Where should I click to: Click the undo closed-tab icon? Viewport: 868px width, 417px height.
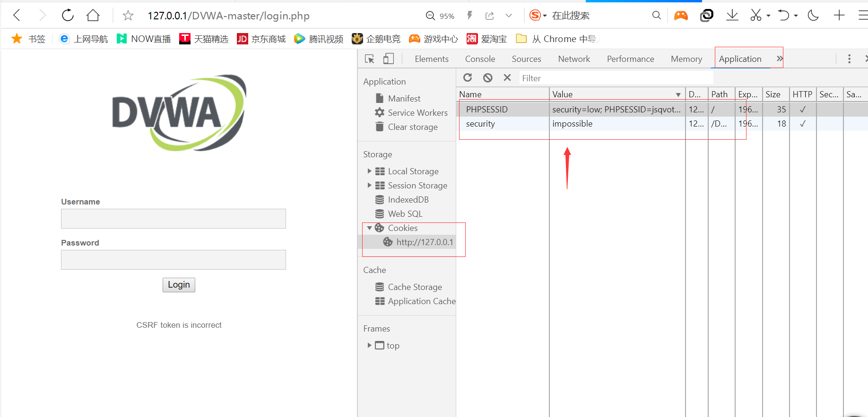pos(783,16)
